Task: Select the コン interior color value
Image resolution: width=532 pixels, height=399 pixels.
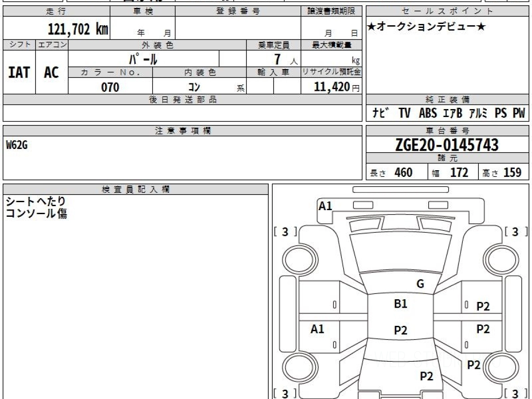Action: point(194,87)
